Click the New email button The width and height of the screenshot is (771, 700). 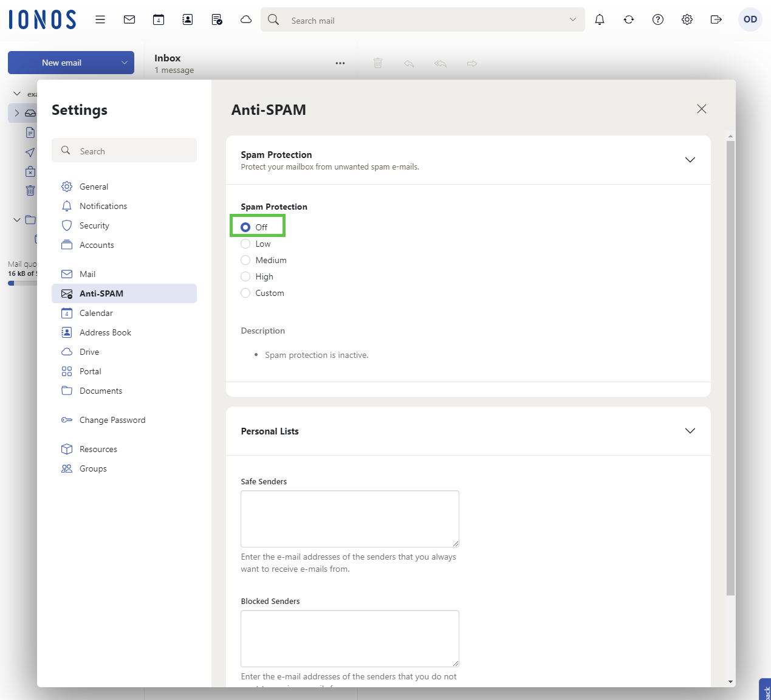61,63
